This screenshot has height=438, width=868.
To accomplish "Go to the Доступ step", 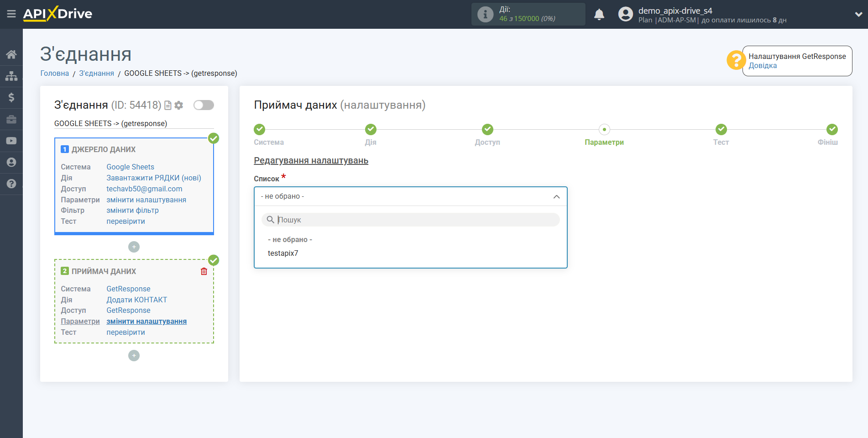I will click(487, 129).
